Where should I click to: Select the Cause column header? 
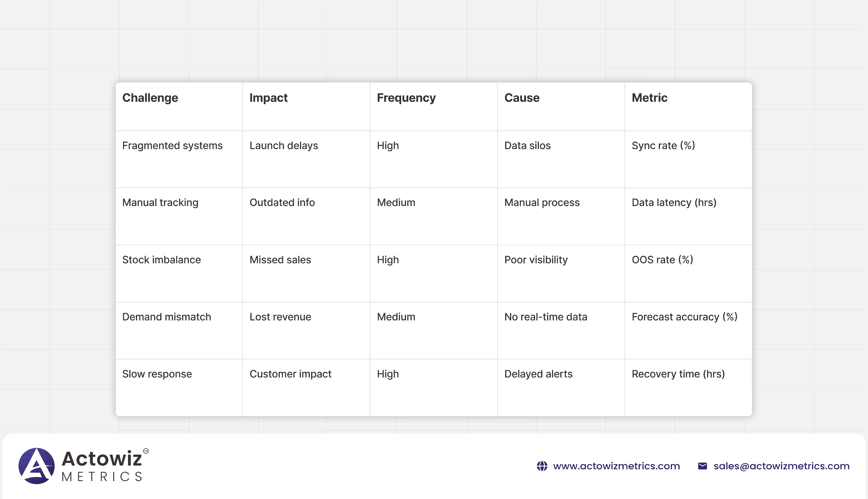[x=522, y=98]
